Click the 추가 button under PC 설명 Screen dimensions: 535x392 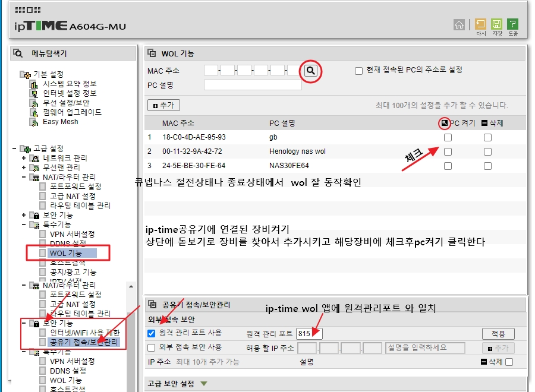click(163, 105)
